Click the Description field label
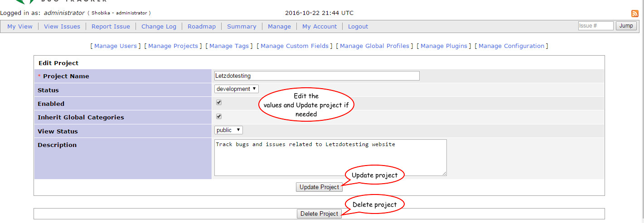644x223 pixels. point(57,145)
